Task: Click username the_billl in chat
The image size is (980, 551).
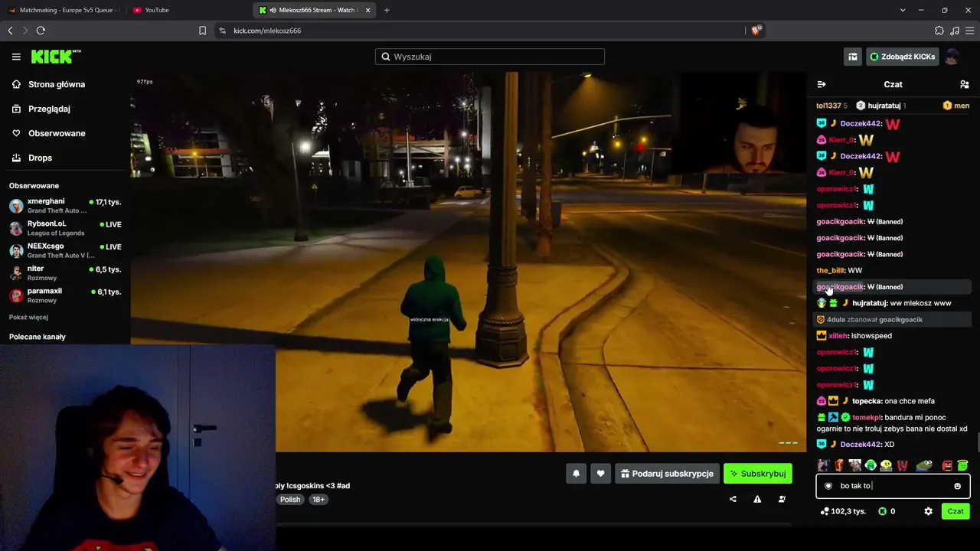Action: 830,270
